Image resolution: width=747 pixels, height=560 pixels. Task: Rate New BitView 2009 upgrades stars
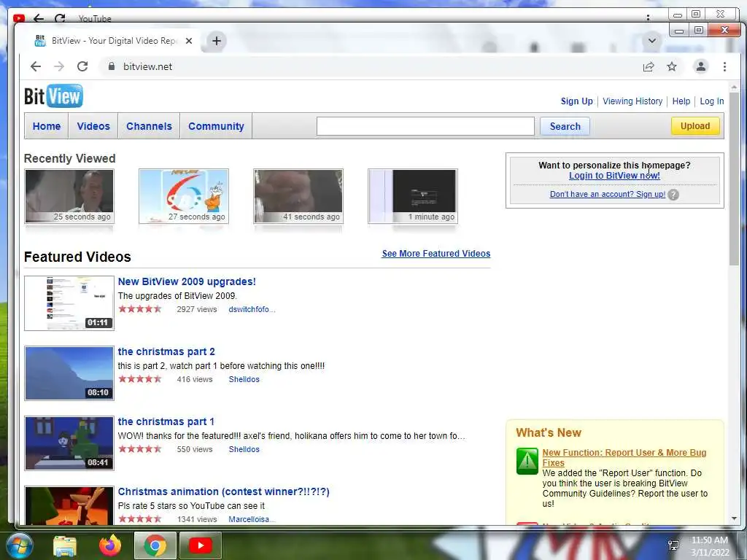point(140,309)
